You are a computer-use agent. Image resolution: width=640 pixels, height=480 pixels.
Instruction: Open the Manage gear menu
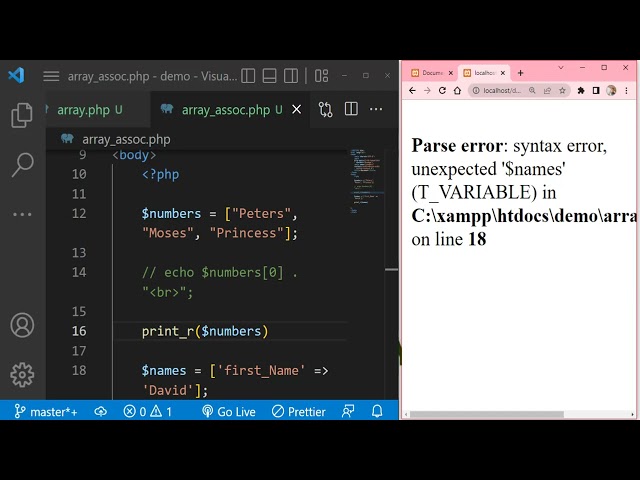(x=22, y=374)
